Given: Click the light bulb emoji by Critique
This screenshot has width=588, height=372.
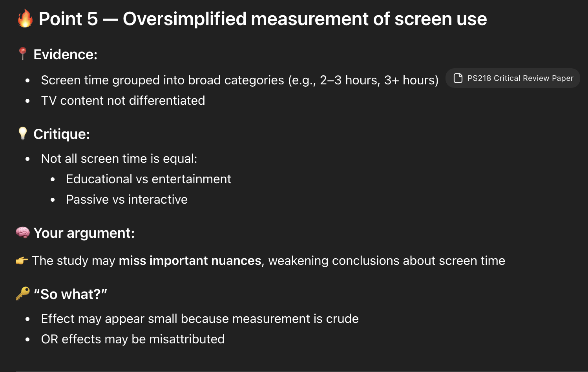Looking at the screenshot, I should click(x=23, y=133).
